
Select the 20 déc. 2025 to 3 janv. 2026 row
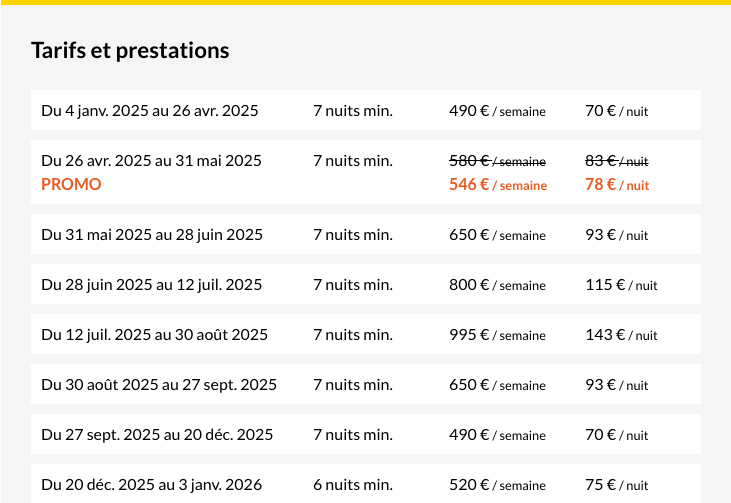point(151,484)
